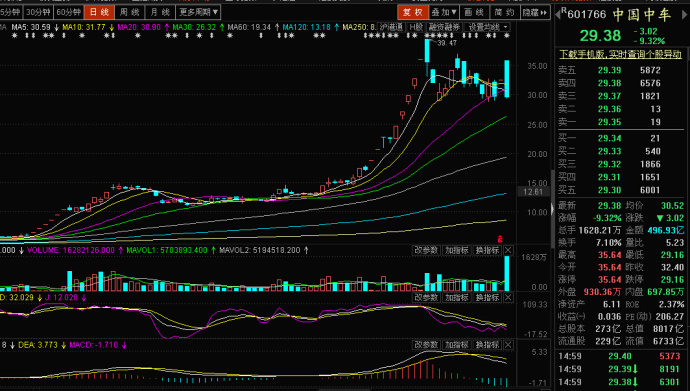Click the red event marker below the candlesticks
This screenshot has width=690, height=391.
[x=500, y=239]
